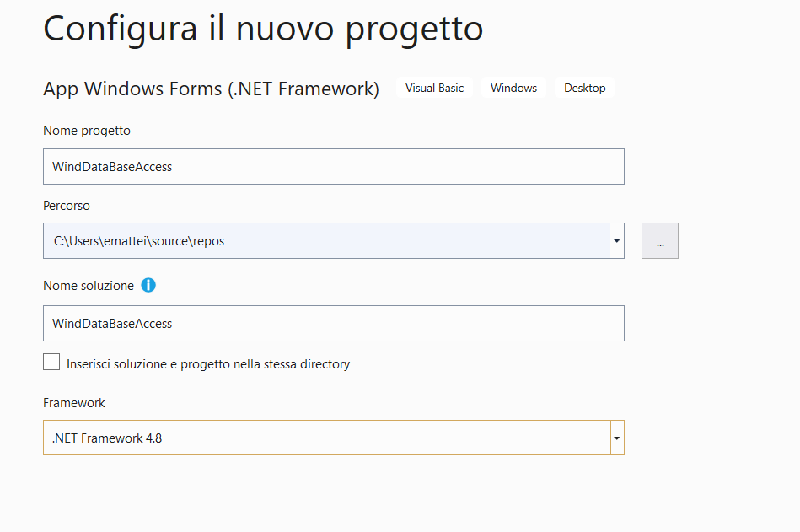Select the .NET Framework 4.8 combo box

point(334,438)
